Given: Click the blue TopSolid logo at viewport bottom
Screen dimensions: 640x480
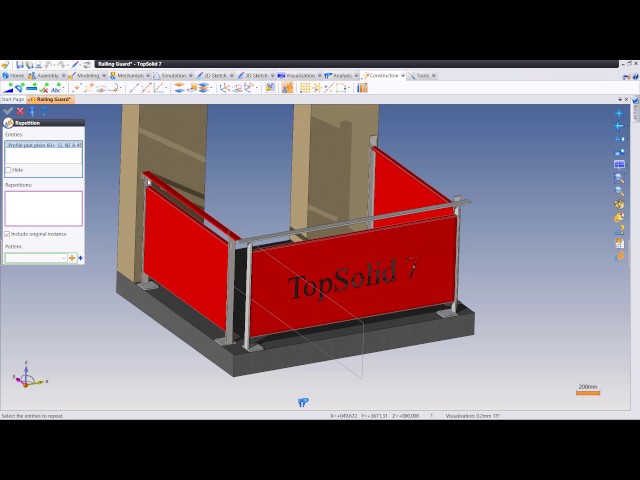Looking at the screenshot, I should tap(303, 403).
